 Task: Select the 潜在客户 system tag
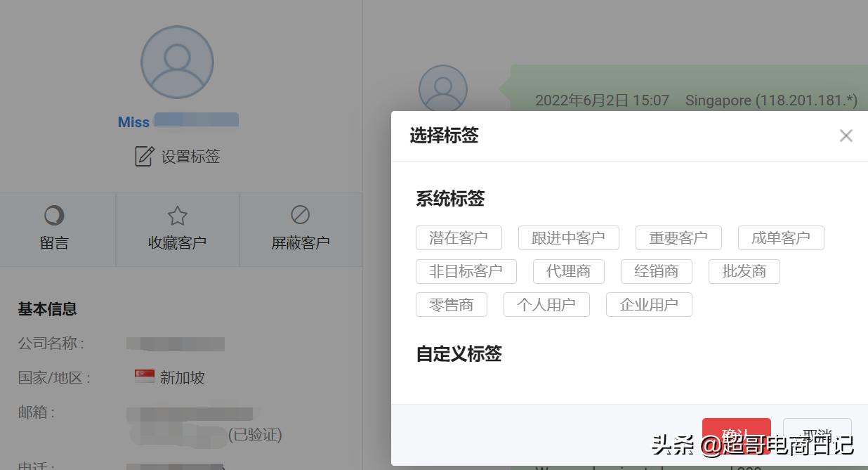459,237
